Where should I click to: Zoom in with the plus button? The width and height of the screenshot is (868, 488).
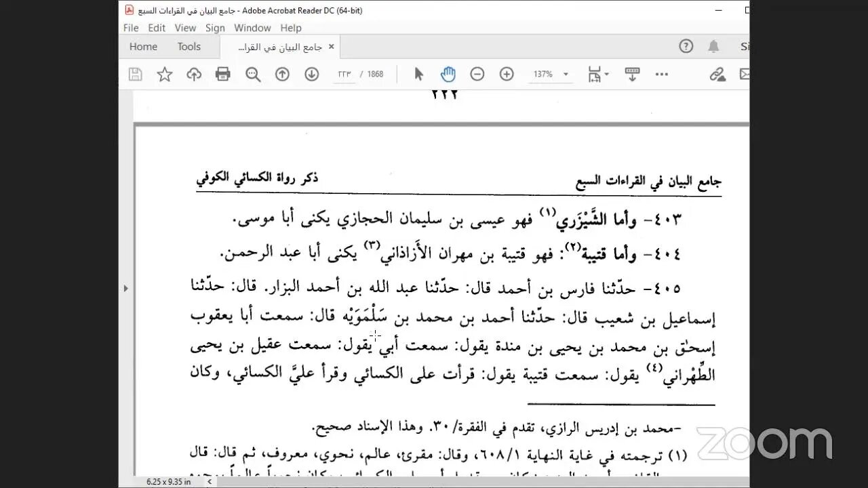coord(507,75)
